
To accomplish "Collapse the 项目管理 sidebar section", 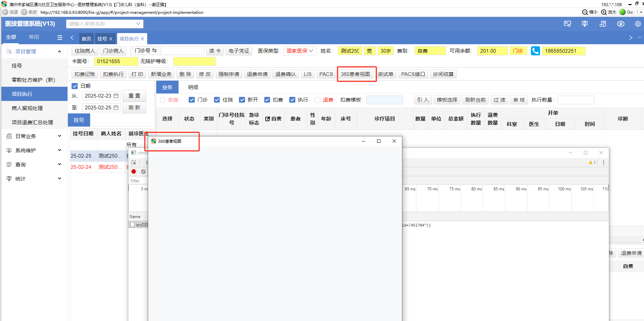I will 59,51.
